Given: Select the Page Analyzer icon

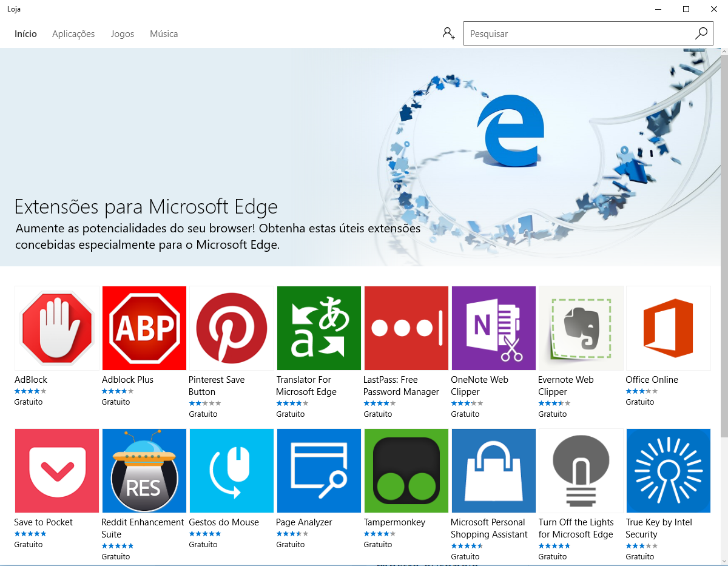Looking at the screenshot, I should [319, 471].
